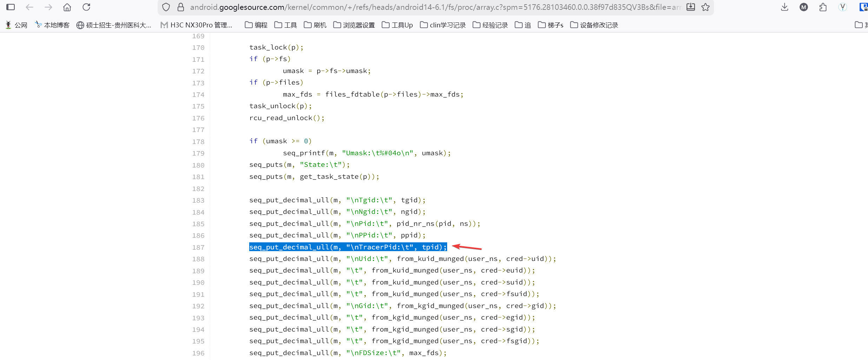Screen dimensions: 868x360
Task: Click the V extension icon
Action: (842, 7)
